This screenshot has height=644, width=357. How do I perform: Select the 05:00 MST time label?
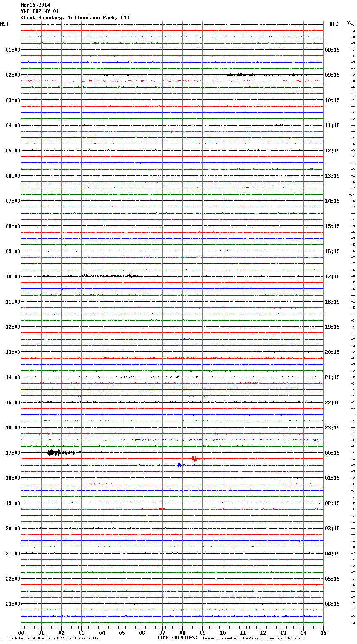click(x=13, y=151)
